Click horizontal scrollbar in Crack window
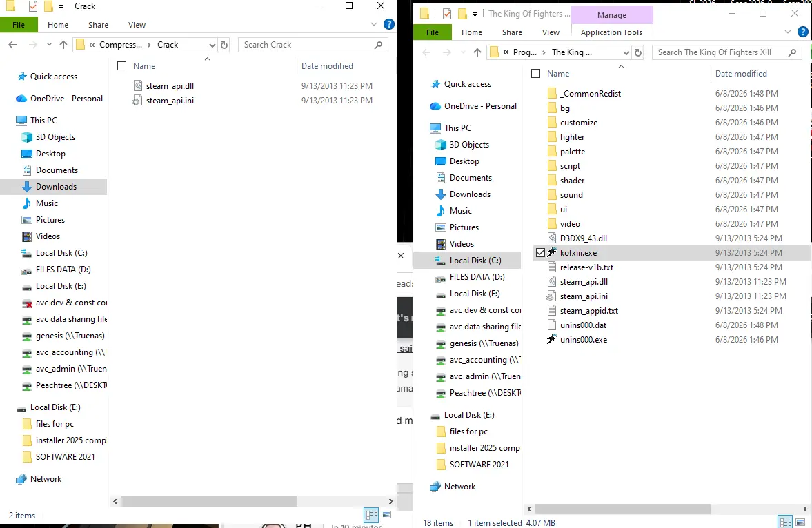 click(208, 502)
